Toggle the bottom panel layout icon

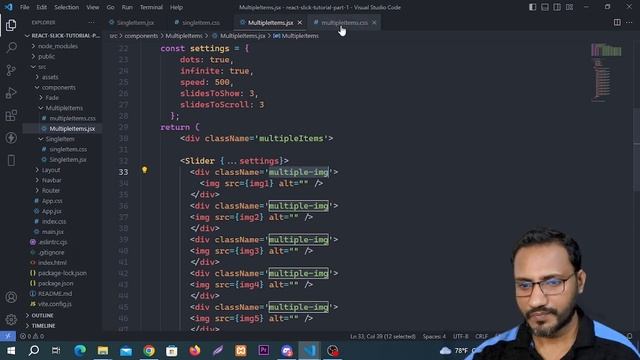click(544, 7)
